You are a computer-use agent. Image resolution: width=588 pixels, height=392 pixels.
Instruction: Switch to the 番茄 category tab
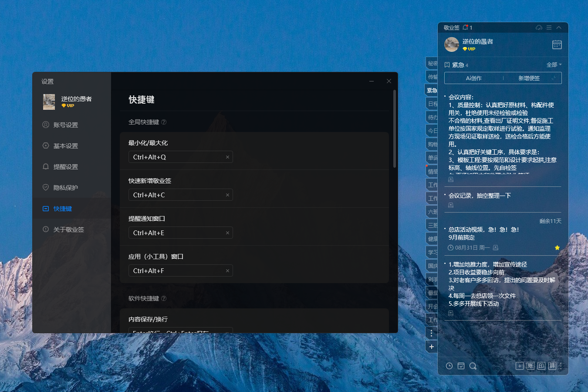coord(432,293)
